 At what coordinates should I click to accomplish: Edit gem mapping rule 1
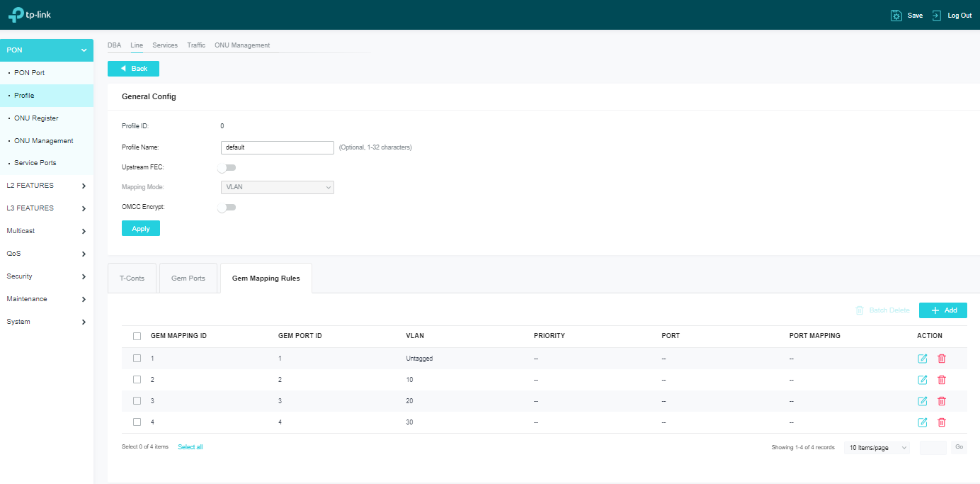pyautogui.click(x=923, y=359)
